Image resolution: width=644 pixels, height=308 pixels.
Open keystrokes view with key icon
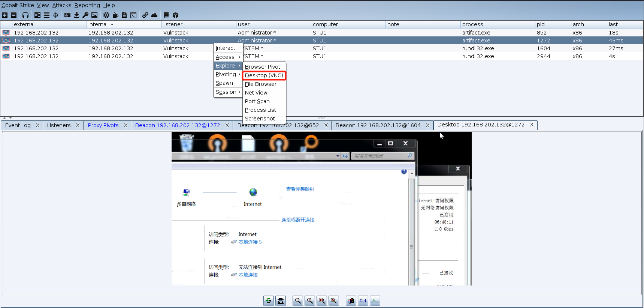pyautogui.click(x=85, y=15)
